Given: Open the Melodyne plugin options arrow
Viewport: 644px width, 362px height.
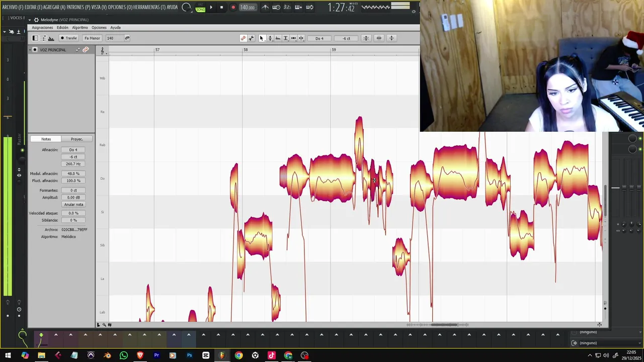Looking at the screenshot, I should point(30,20).
